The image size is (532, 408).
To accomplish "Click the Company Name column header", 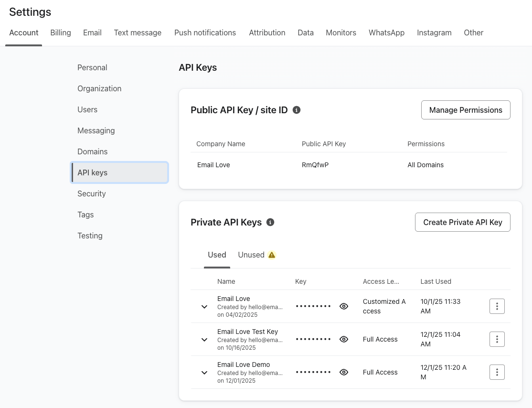I will 221,144.
